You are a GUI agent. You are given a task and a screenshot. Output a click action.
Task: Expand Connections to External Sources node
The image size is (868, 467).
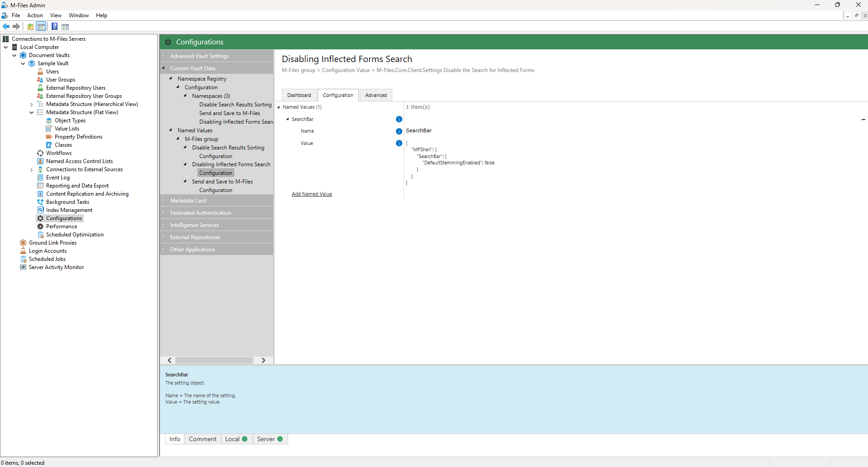pyautogui.click(x=32, y=170)
